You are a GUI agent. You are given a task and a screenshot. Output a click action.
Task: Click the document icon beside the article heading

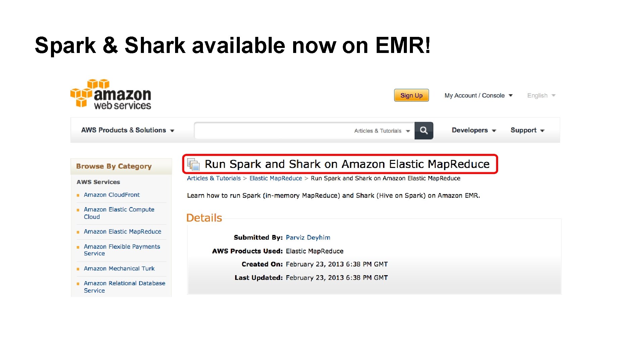click(193, 164)
